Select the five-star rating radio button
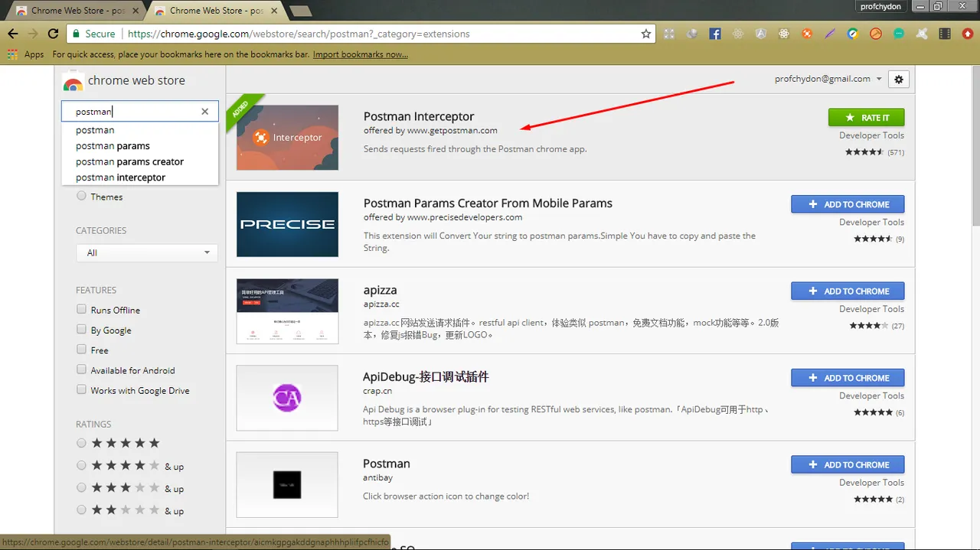 pyautogui.click(x=81, y=443)
